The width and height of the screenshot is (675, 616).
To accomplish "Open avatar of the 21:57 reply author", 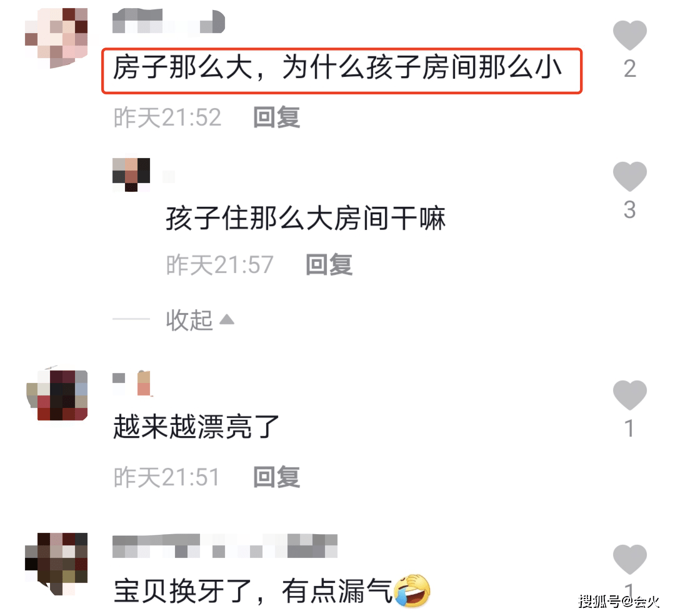I will (131, 174).
